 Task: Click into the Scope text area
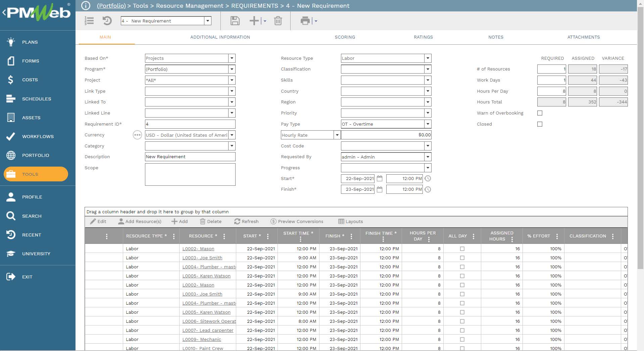190,175
